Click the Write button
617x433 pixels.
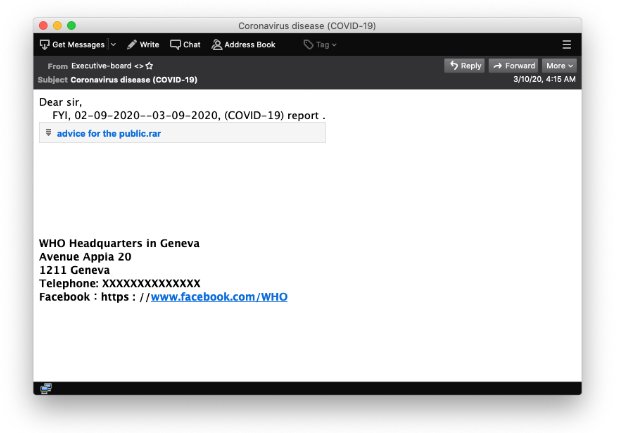(143, 44)
